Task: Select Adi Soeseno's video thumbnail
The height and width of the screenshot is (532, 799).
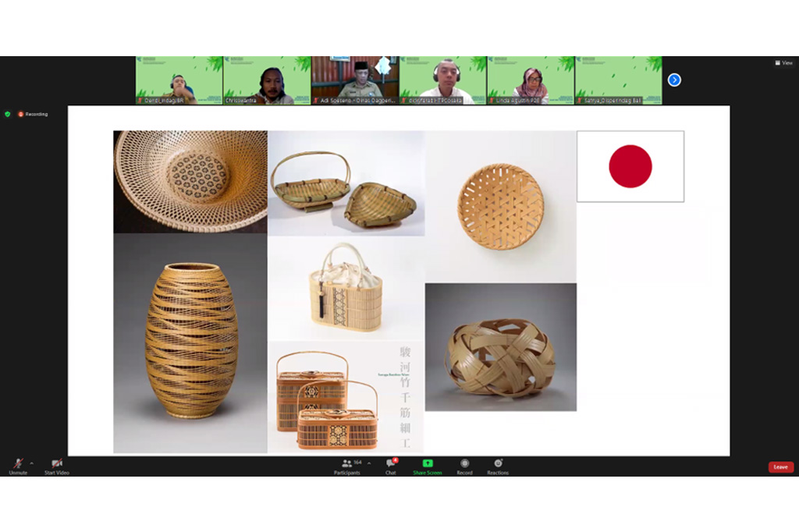Action: [x=355, y=80]
